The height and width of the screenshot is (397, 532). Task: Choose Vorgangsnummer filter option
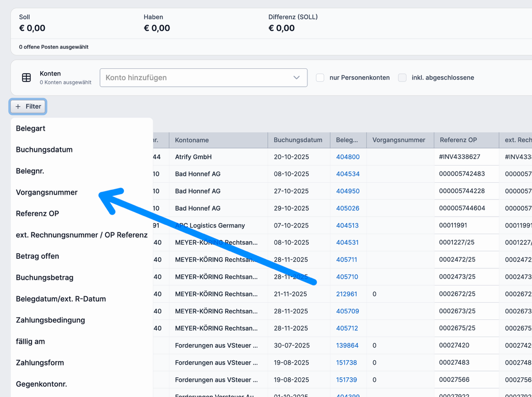[46, 193]
